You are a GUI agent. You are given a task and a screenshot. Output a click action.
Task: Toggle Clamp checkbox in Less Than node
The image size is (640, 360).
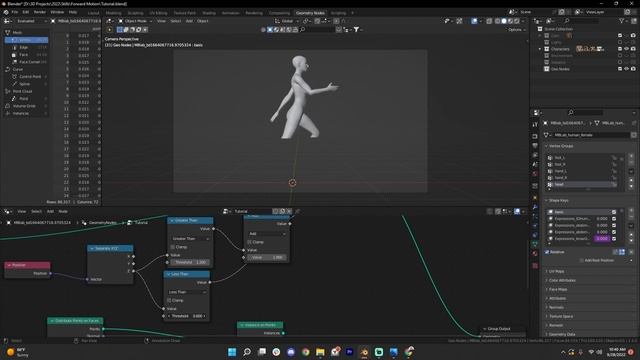pos(169,300)
